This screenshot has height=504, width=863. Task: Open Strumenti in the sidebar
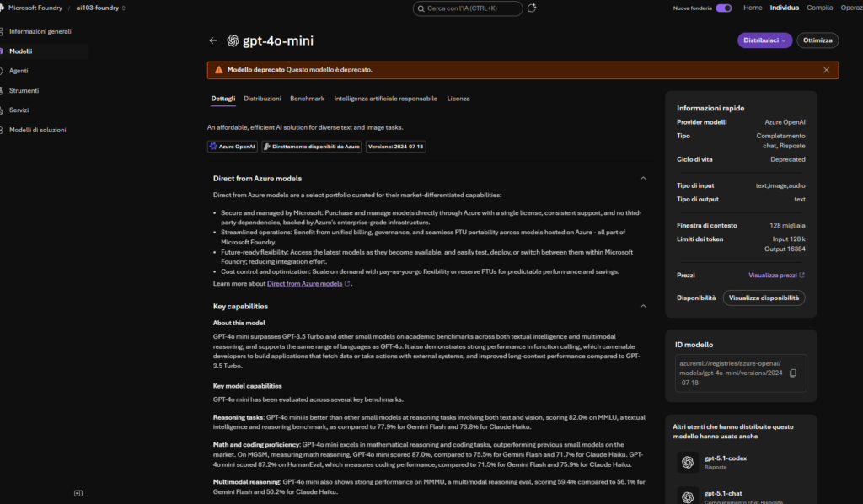click(24, 91)
